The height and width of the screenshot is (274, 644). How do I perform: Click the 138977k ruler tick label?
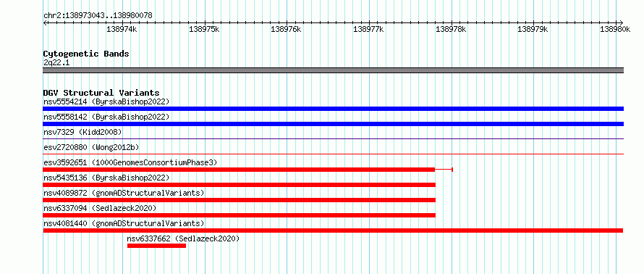point(369,29)
